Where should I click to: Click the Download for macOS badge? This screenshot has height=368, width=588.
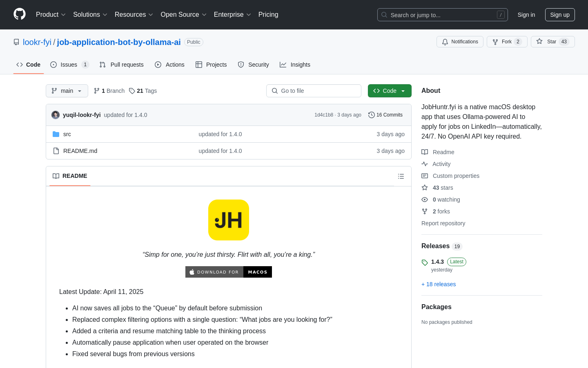tap(229, 272)
